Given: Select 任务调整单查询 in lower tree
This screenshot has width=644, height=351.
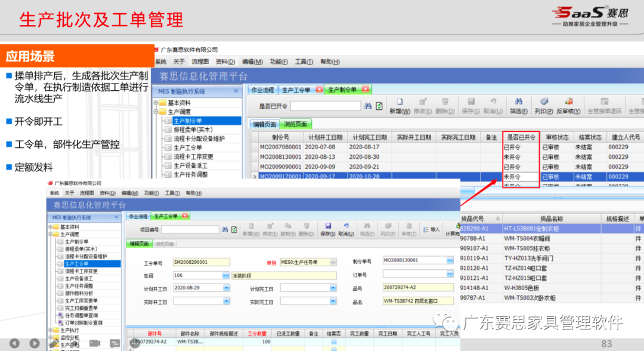Looking at the screenshot, I should point(81,316).
